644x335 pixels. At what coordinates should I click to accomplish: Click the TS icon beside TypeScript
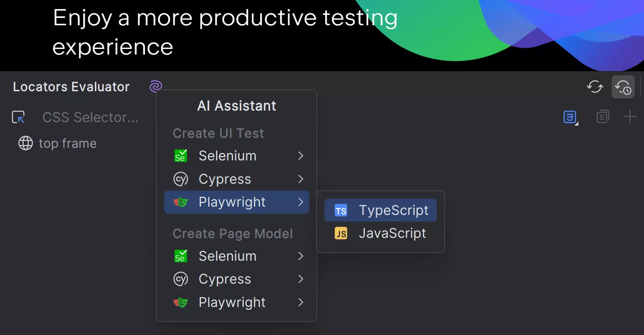(x=341, y=211)
